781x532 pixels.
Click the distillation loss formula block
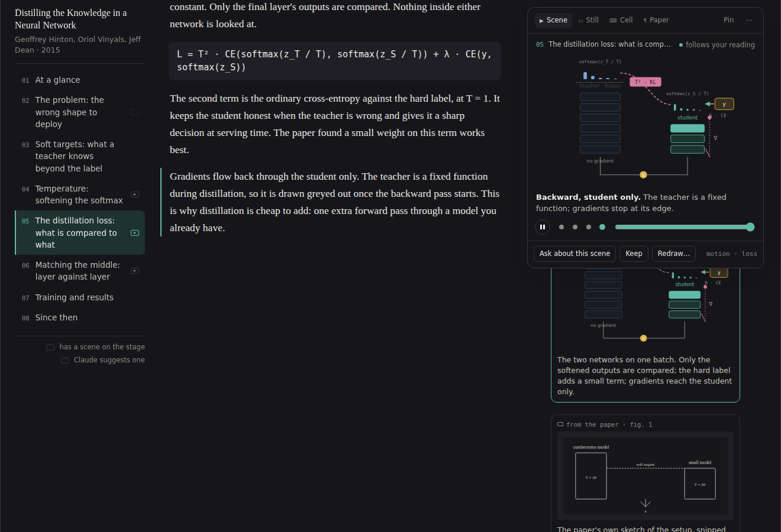pos(335,61)
